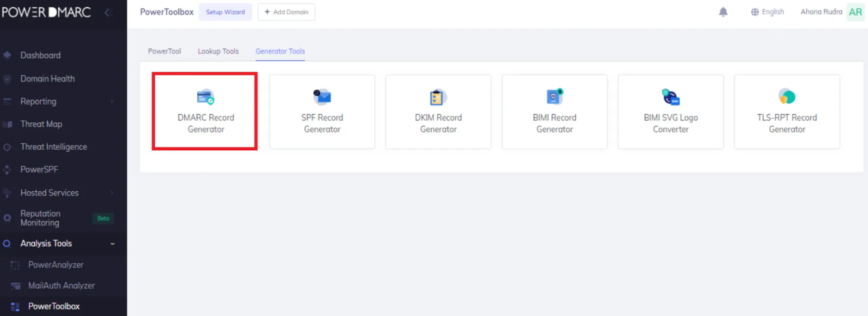Open notifications bell

click(x=723, y=12)
